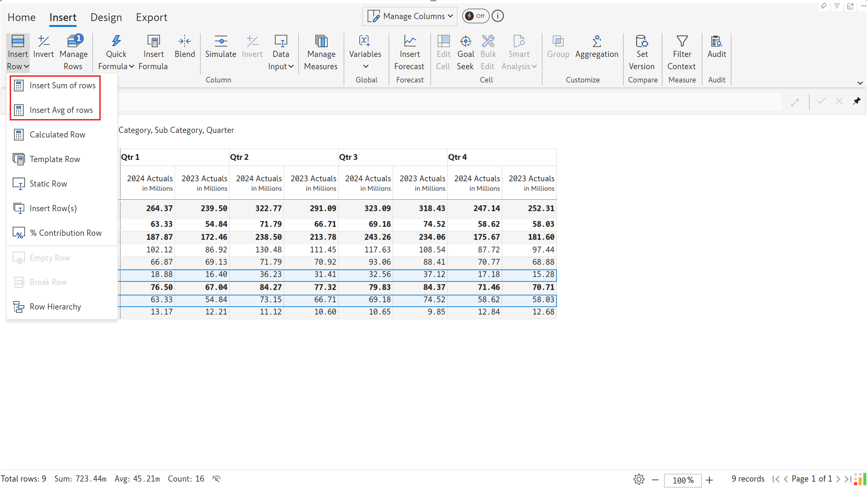Open the Quick Formula dropdown

click(x=116, y=53)
